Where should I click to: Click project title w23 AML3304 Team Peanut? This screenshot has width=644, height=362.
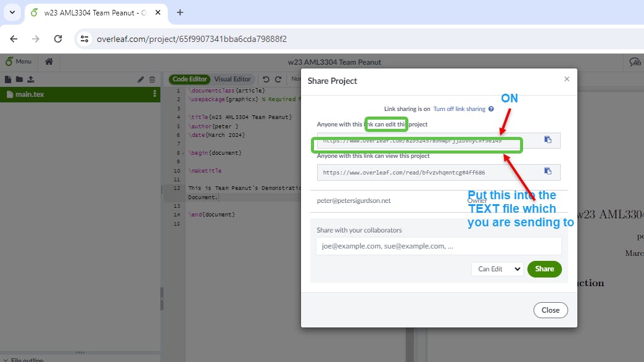[x=334, y=62]
